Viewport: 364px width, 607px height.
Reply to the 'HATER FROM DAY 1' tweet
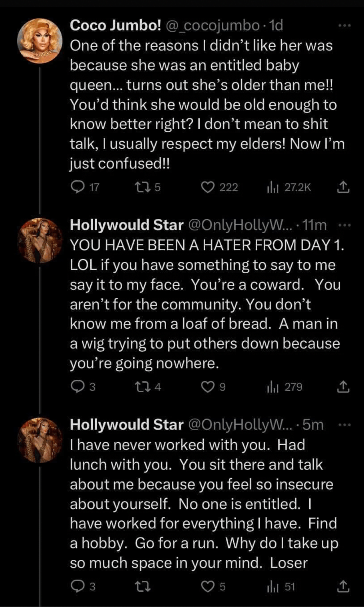tap(77, 387)
